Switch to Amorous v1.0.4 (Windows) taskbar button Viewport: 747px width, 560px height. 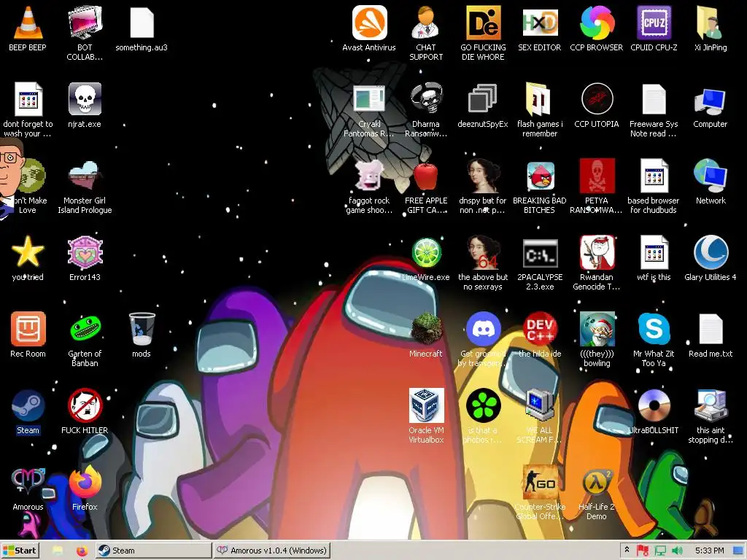click(271, 551)
